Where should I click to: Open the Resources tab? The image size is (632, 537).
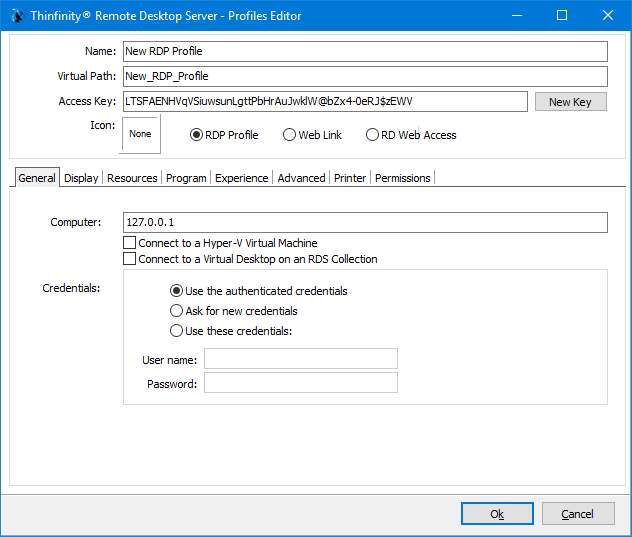[132, 178]
